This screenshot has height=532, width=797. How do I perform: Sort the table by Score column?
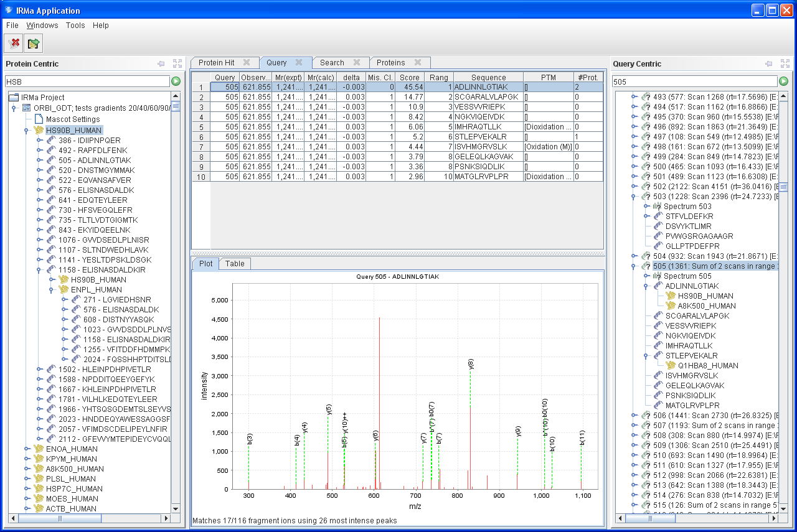[410, 77]
